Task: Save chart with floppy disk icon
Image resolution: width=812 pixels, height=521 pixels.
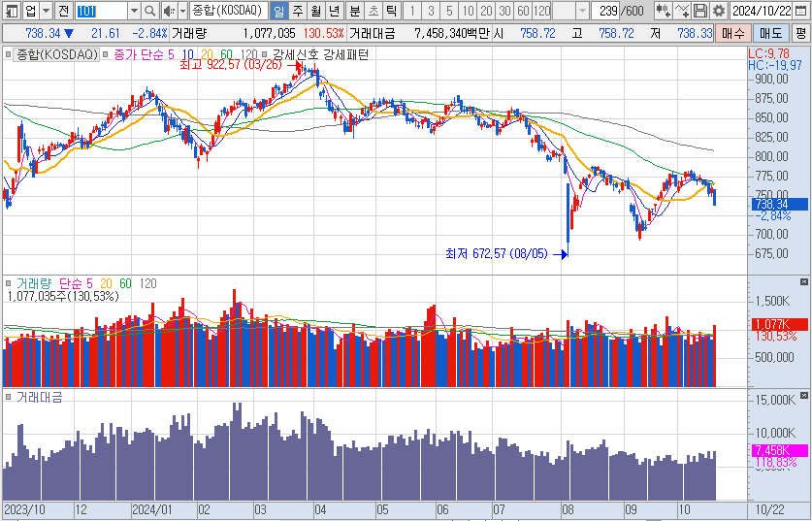Action: pos(700,11)
